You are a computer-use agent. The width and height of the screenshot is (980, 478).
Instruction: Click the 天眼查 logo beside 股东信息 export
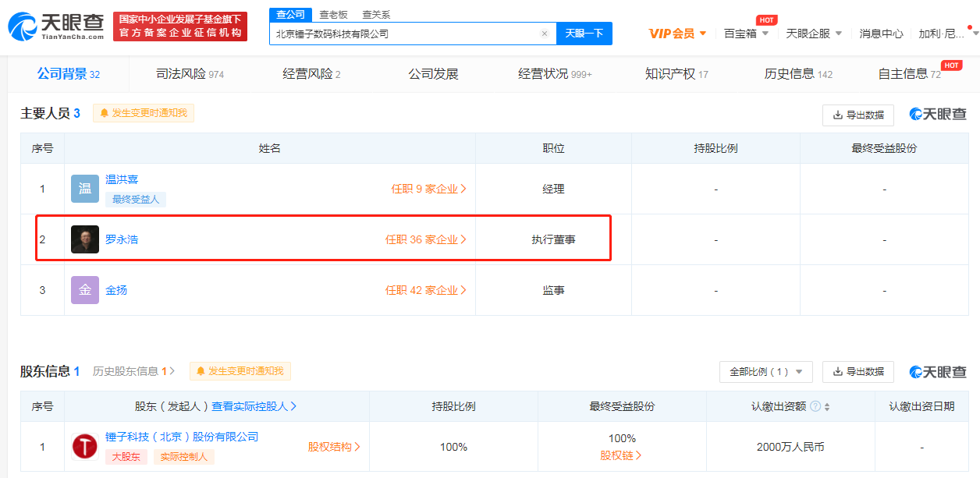[x=939, y=372]
